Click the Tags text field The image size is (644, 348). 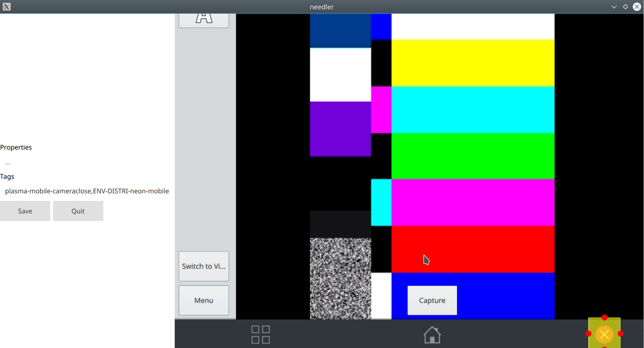pos(87,191)
